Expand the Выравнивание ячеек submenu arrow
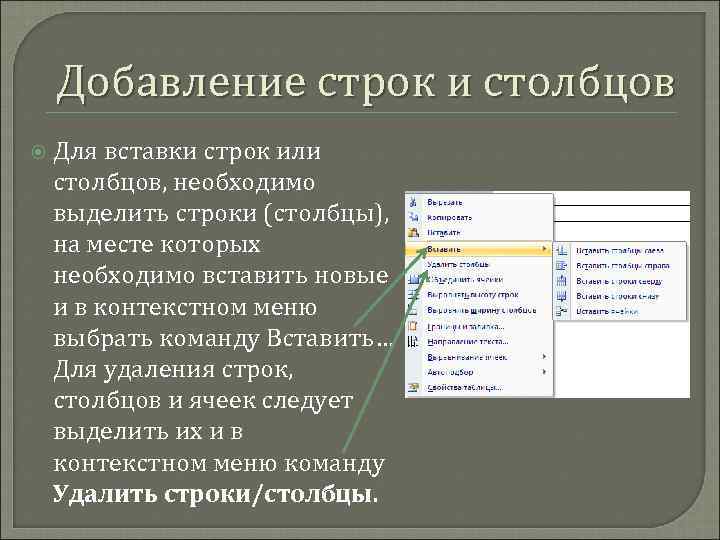This screenshot has width=720, height=540. tap(545, 356)
